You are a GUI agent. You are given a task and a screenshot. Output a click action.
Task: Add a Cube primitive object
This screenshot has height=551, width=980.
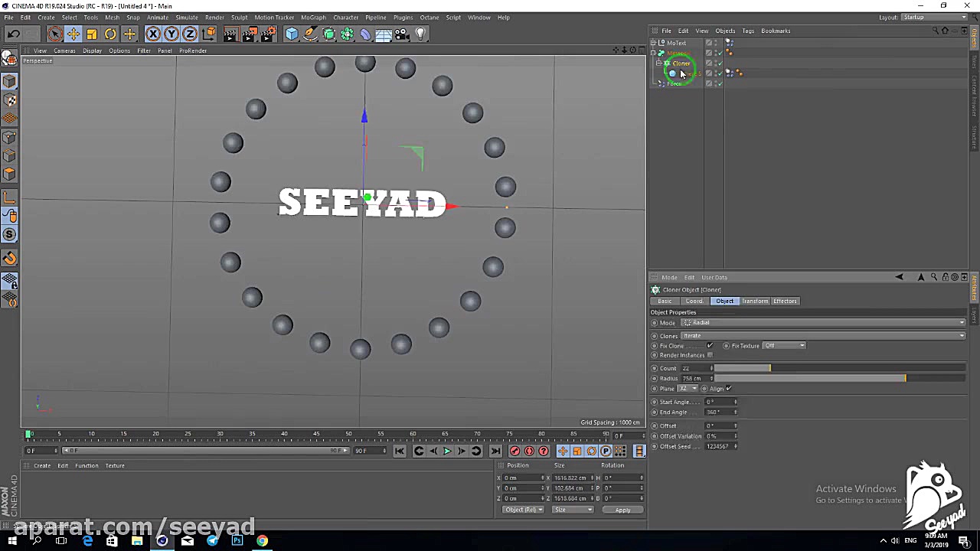(292, 34)
